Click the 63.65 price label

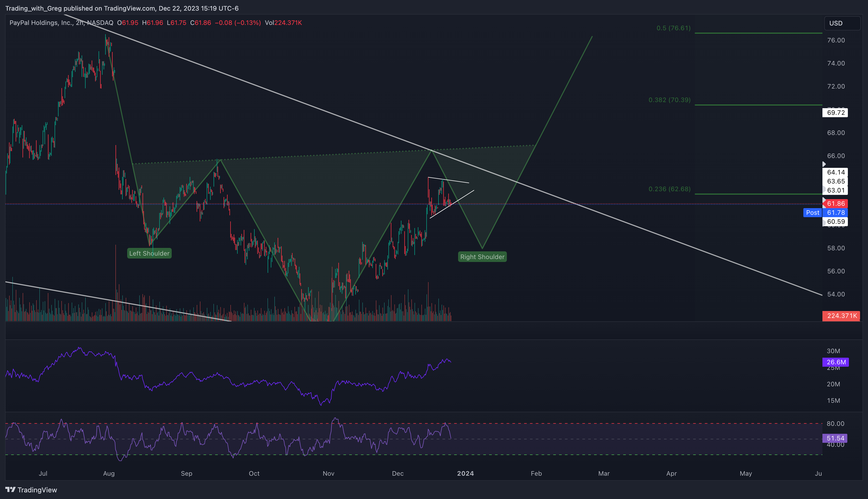[835, 181]
